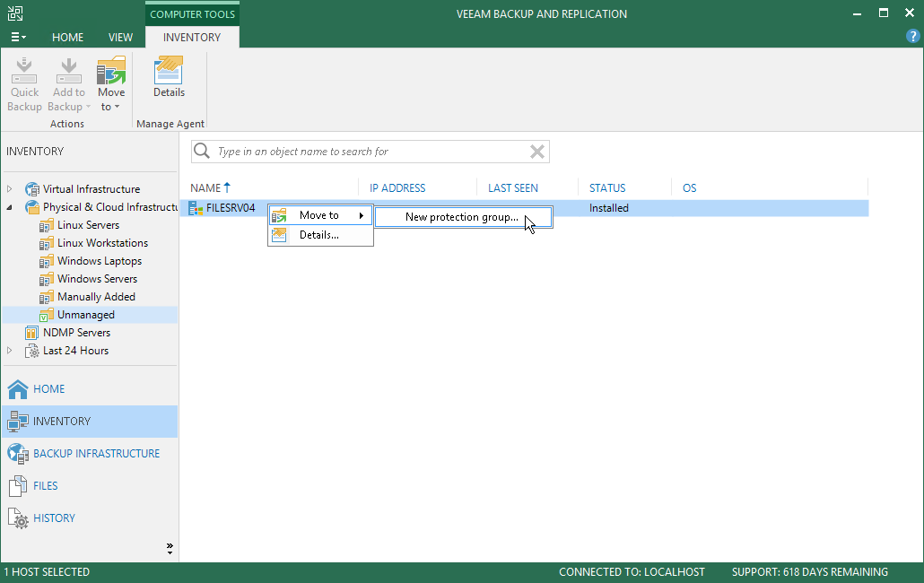Click the NDMP Servers icon
This screenshot has height=583, width=924.
pos(31,333)
